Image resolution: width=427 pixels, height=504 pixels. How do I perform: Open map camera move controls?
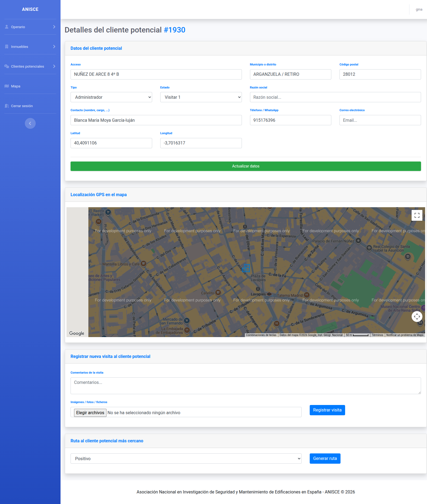417,316
